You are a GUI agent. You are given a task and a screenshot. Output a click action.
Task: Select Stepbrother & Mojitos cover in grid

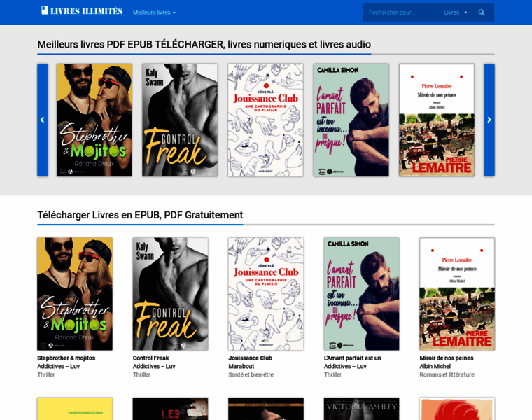(x=75, y=294)
